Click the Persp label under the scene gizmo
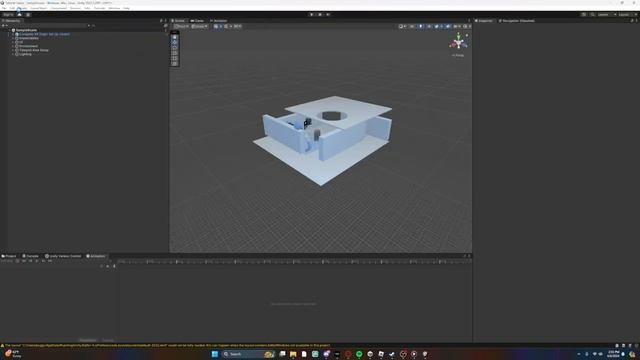Image resolution: width=640 pixels, height=360 pixels. (459, 55)
